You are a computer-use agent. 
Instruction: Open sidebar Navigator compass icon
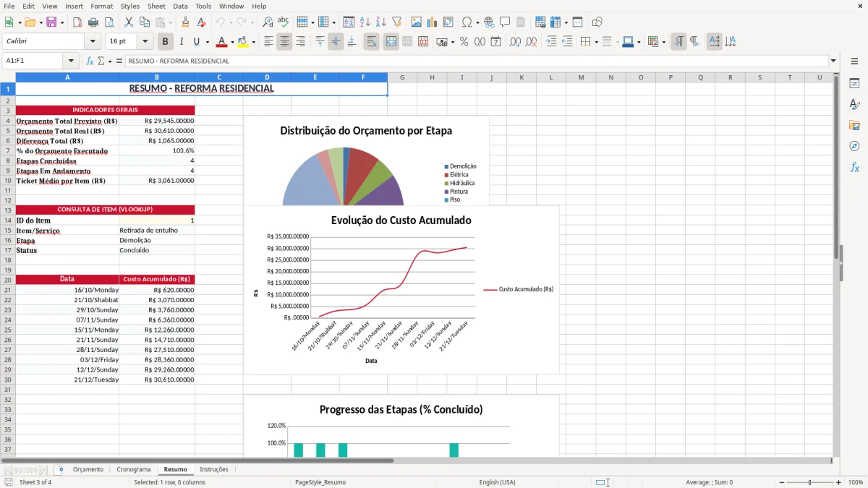[854, 146]
